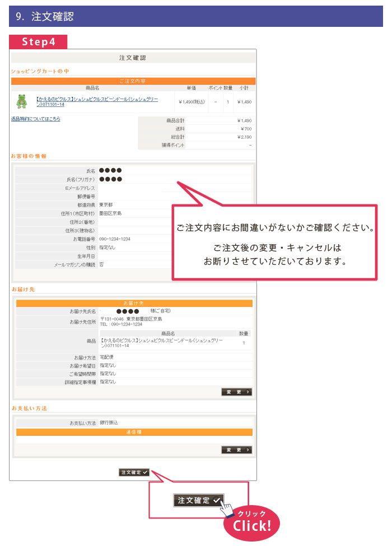Click the 宅配便 delivery method value
The height and width of the screenshot is (546, 392).
(x=106, y=357)
